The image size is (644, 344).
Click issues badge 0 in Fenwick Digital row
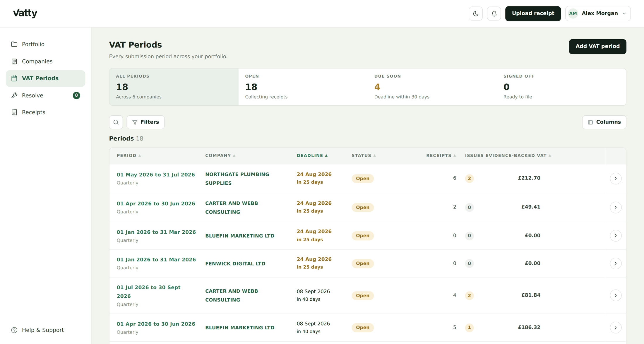(469, 263)
